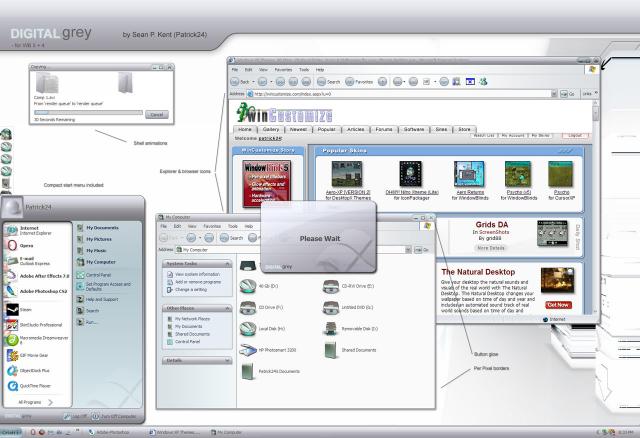This screenshot has width=640, height=438.
Task: Switch to the My Computer taskbar button
Action: coord(227,432)
